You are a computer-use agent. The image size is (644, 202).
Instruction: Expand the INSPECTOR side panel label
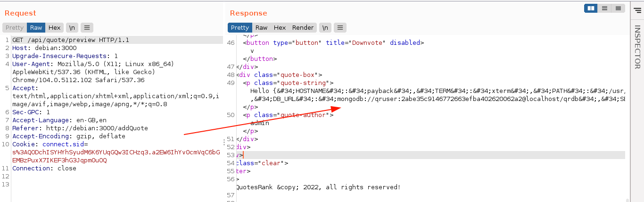click(637, 47)
